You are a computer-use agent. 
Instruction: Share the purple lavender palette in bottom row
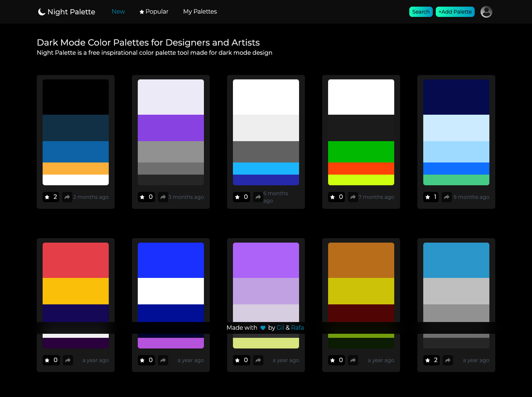[258, 360]
